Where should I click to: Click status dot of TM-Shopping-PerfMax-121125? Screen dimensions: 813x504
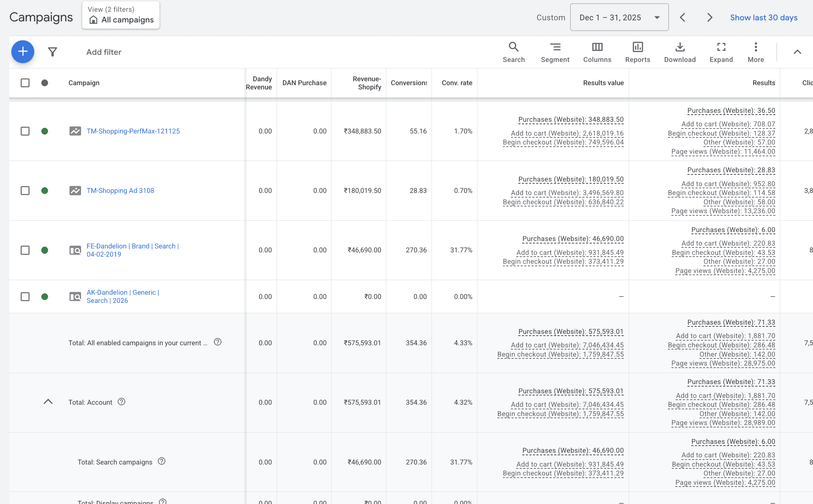point(44,131)
